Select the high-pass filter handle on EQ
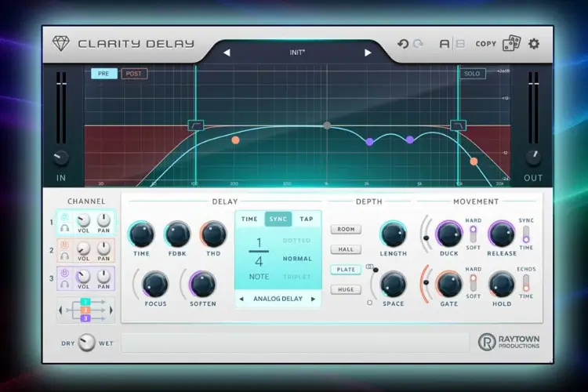 click(196, 125)
